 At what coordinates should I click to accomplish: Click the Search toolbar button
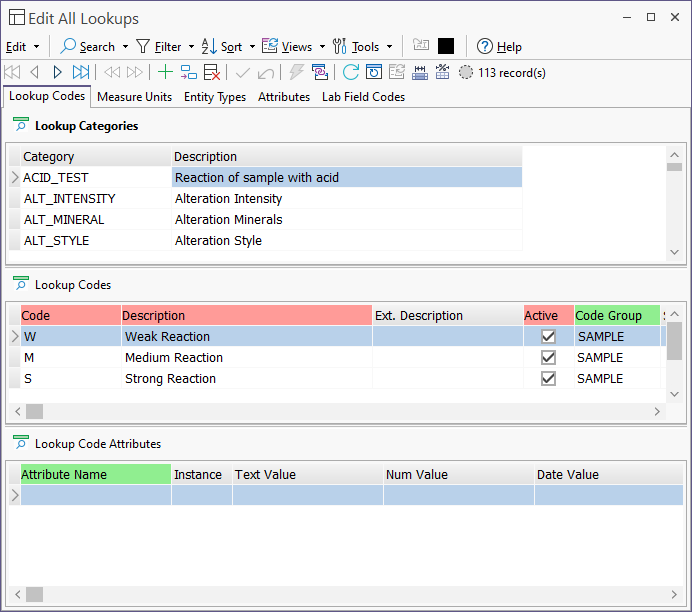[x=88, y=46]
